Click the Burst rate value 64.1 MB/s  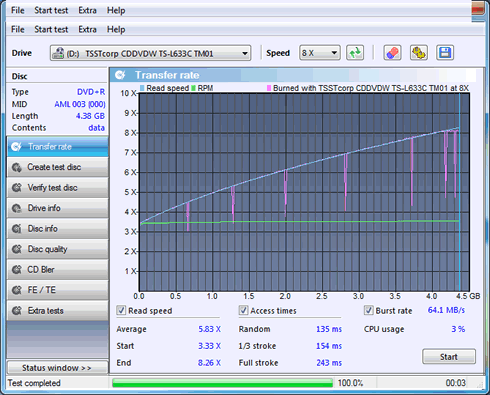coord(446,310)
